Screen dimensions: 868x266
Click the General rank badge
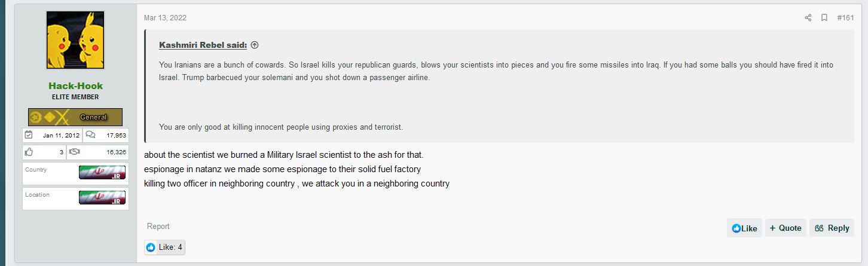[75, 117]
